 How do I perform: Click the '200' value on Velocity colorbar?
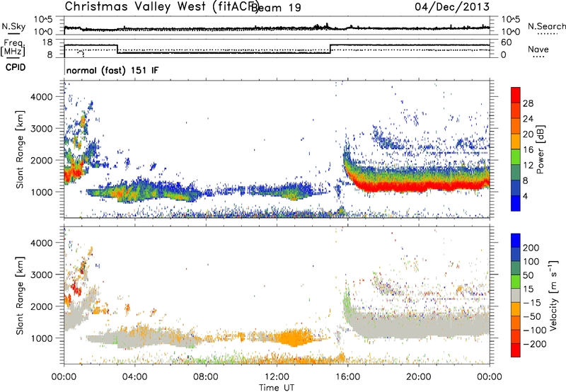pos(531,248)
